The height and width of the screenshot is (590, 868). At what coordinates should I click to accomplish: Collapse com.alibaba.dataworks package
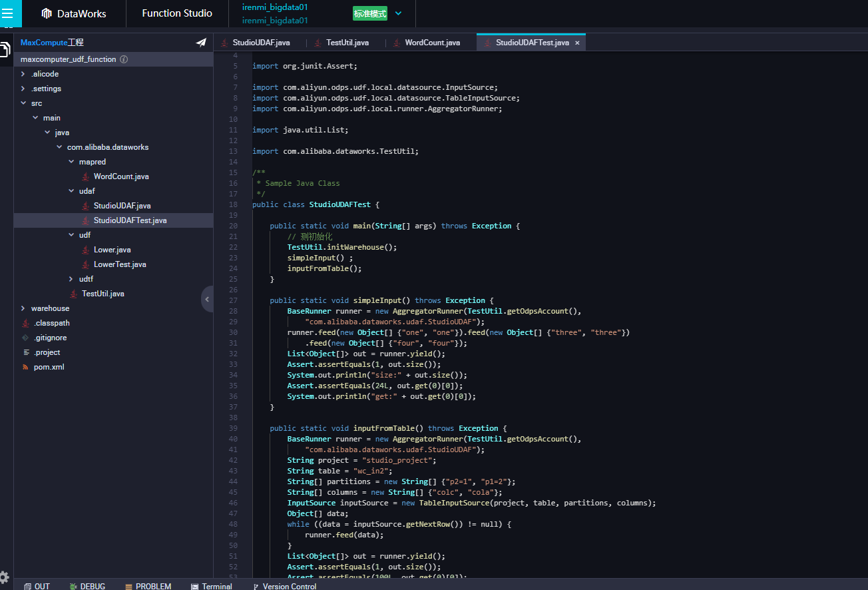tap(59, 147)
